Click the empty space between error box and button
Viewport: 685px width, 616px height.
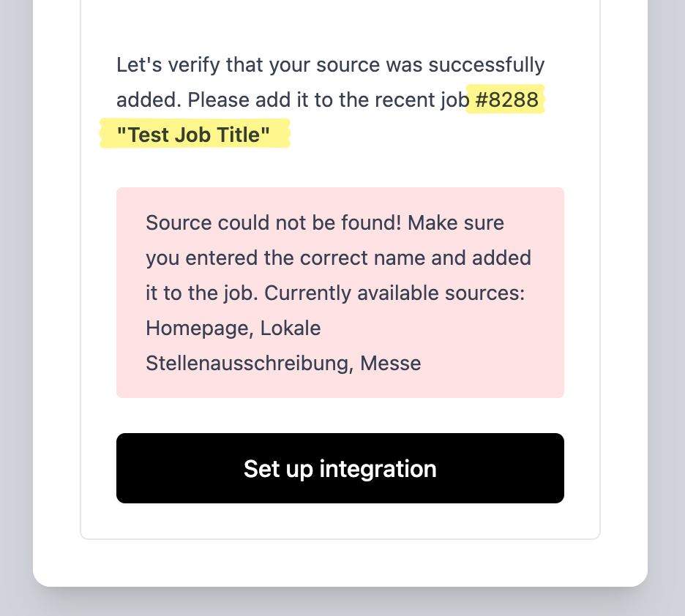coord(340,416)
